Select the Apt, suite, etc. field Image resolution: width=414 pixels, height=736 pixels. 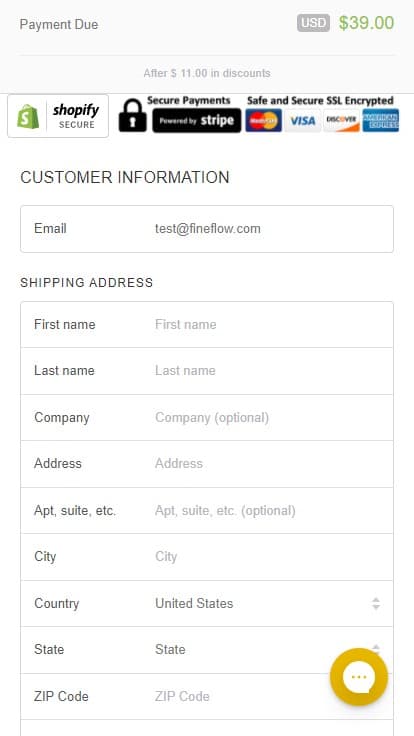click(x=207, y=510)
